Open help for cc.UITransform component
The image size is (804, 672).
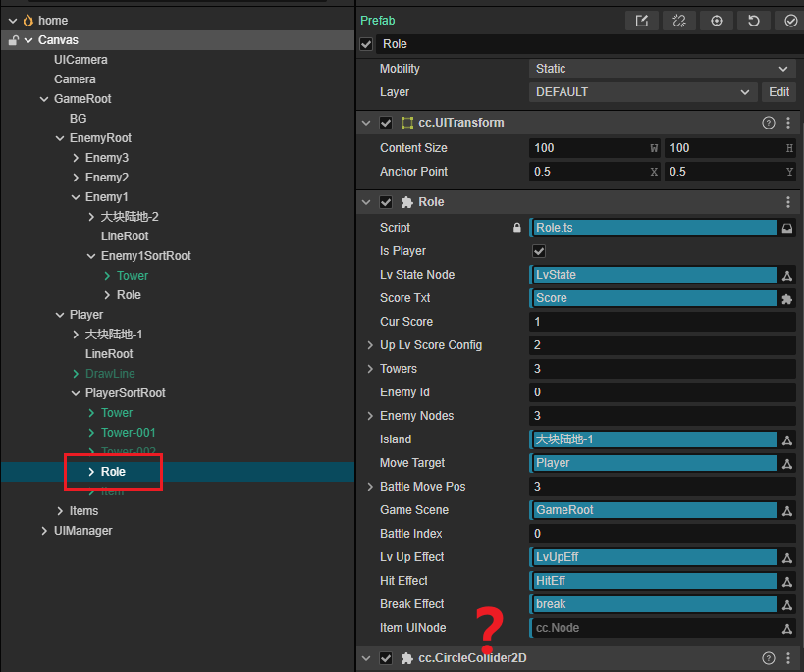tap(768, 123)
